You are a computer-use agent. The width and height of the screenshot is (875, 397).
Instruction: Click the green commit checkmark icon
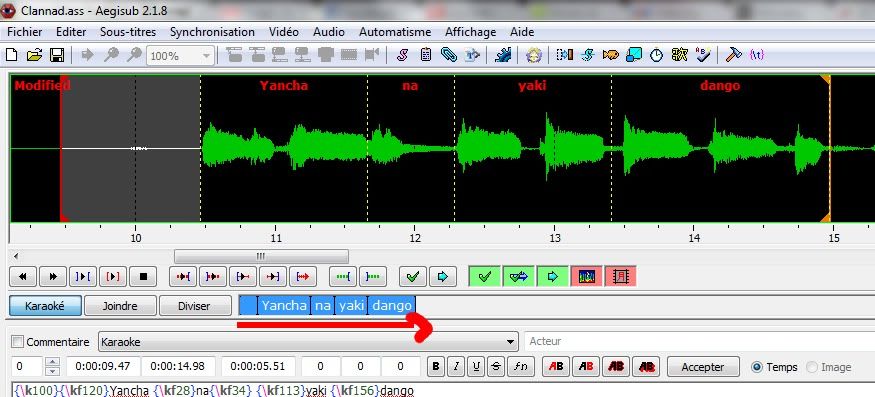coord(413,276)
